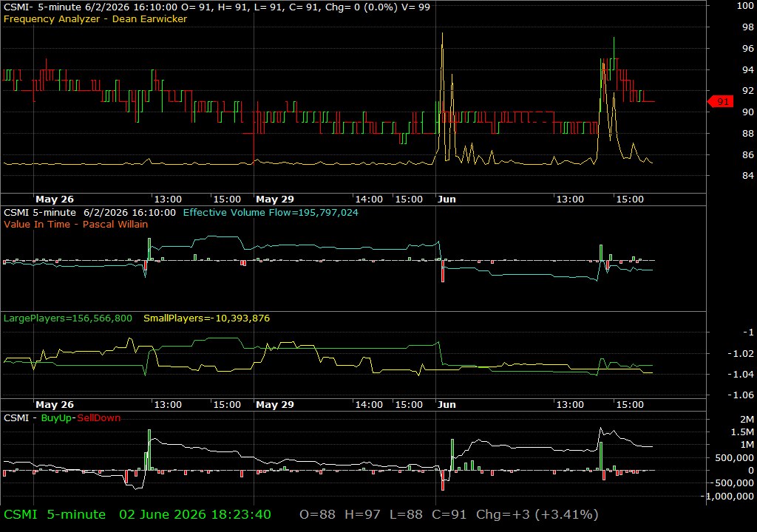Click the C=91 status bar value
The image size is (757, 532).
coord(449,514)
